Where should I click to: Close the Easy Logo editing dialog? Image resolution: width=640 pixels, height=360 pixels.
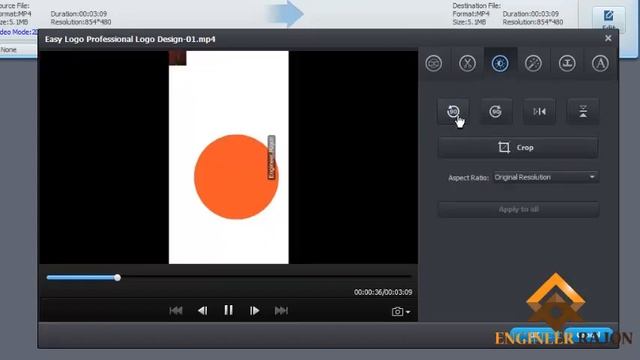608,38
